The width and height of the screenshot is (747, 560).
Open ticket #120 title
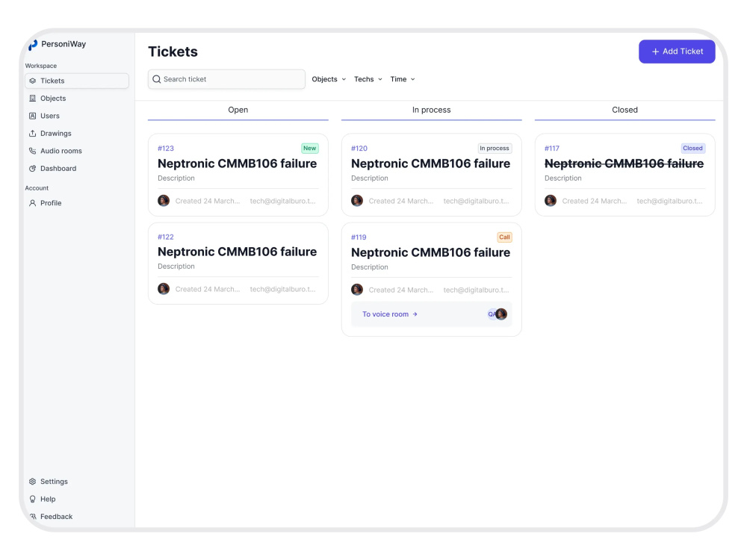point(431,164)
